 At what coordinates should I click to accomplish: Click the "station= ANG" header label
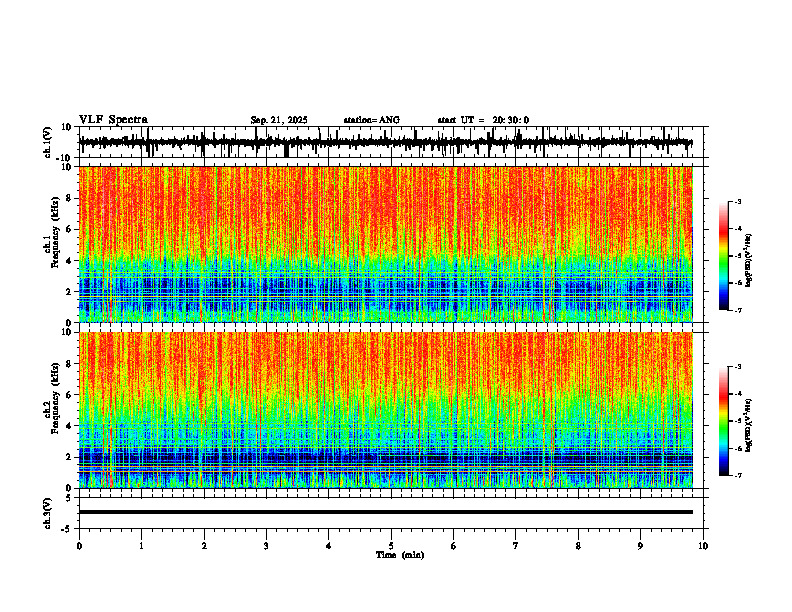(x=372, y=120)
